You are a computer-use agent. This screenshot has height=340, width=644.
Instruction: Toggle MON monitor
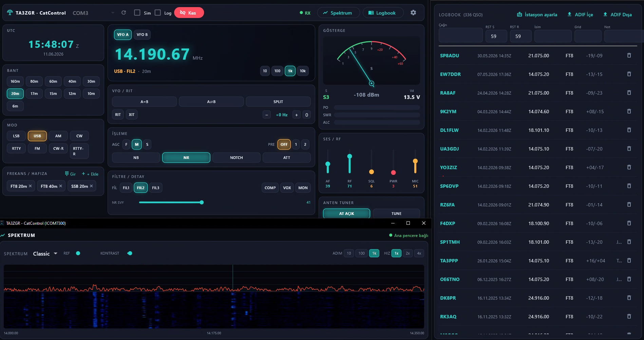tap(303, 188)
